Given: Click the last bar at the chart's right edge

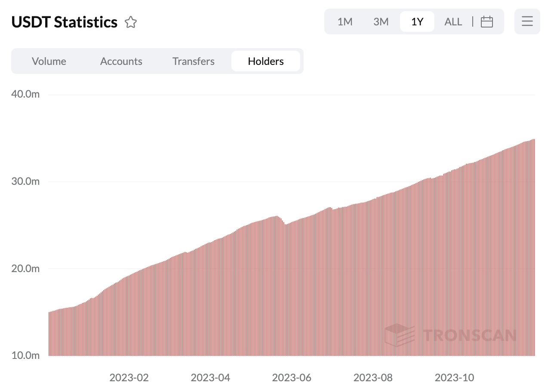Looking at the screenshot, I should [x=534, y=258].
